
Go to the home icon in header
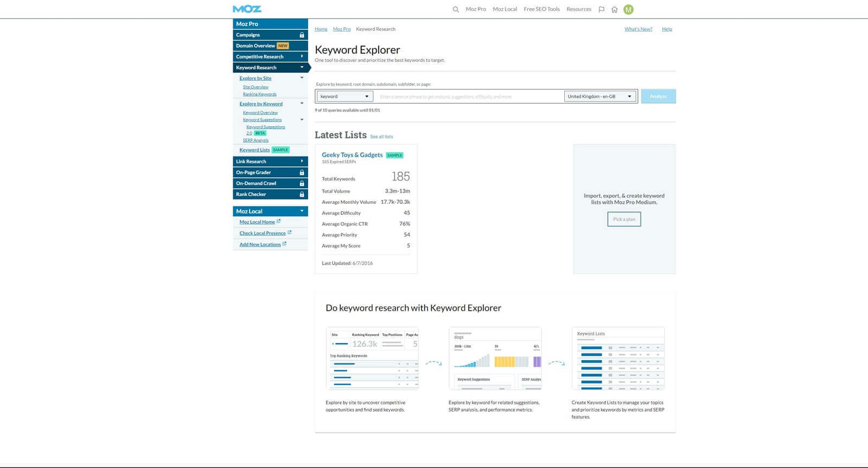click(615, 9)
